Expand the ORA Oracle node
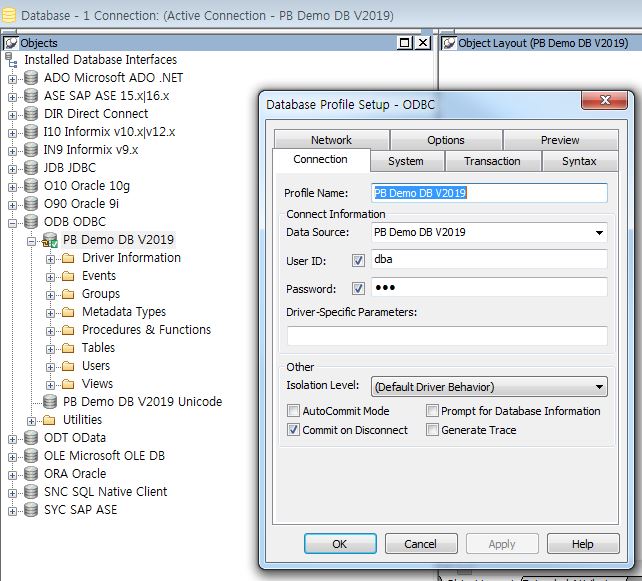The height and width of the screenshot is (581, 642). coord(12,475)
